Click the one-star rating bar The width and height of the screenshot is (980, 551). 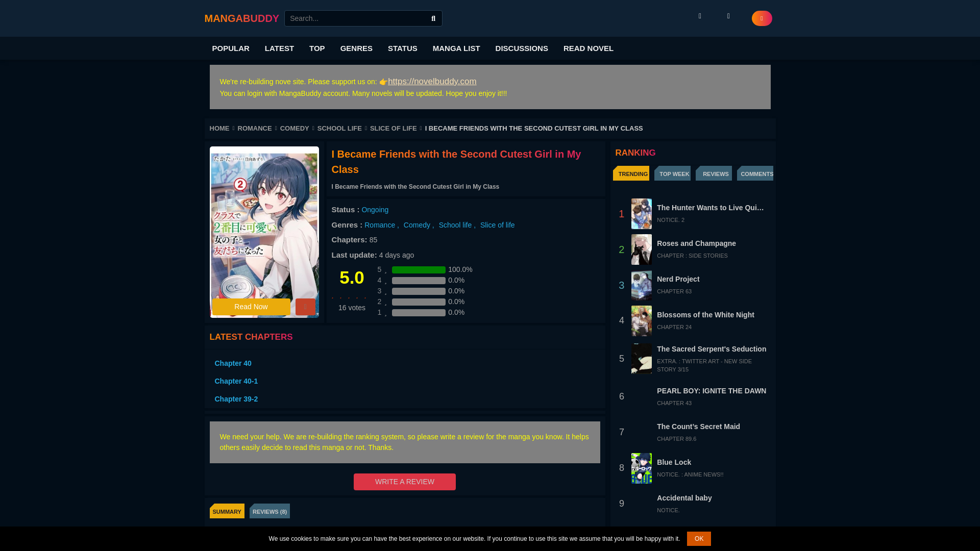(x=419, y=313)
